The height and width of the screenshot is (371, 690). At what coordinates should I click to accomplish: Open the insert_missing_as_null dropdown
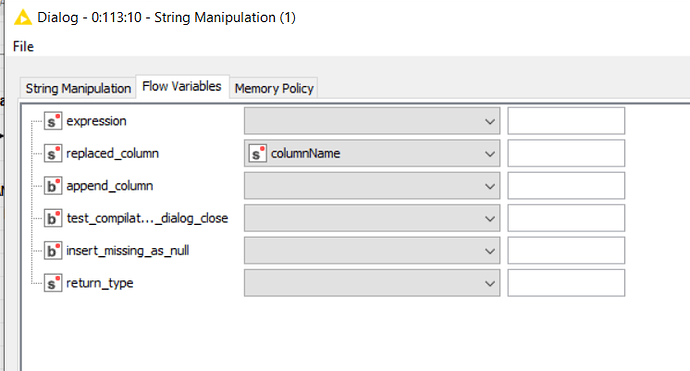[372, 251]
